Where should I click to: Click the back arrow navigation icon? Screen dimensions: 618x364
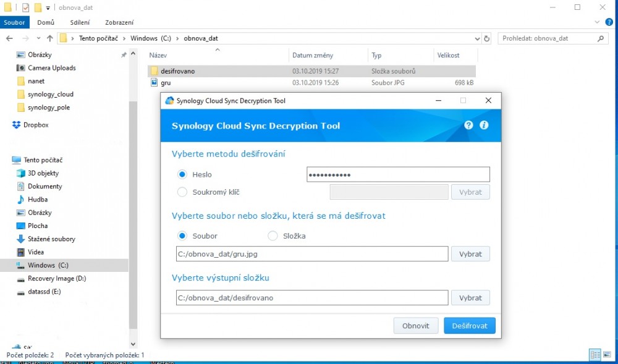coord(9,38)
